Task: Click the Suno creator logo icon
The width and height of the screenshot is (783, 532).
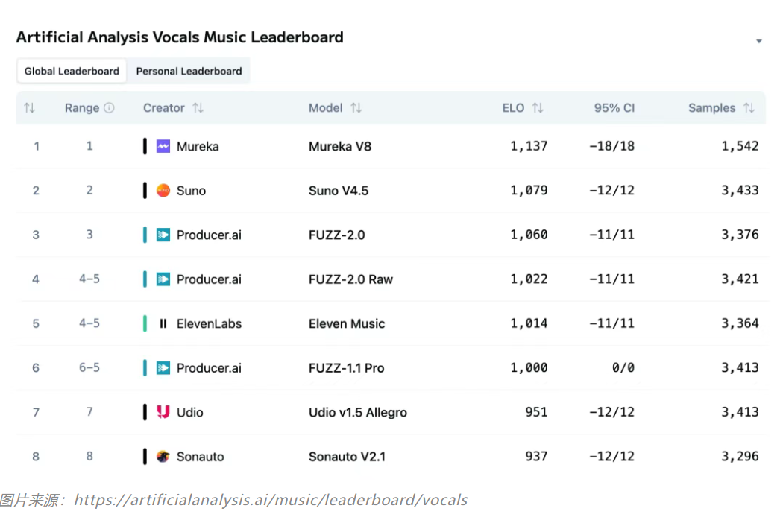Action: click(163, 191)
